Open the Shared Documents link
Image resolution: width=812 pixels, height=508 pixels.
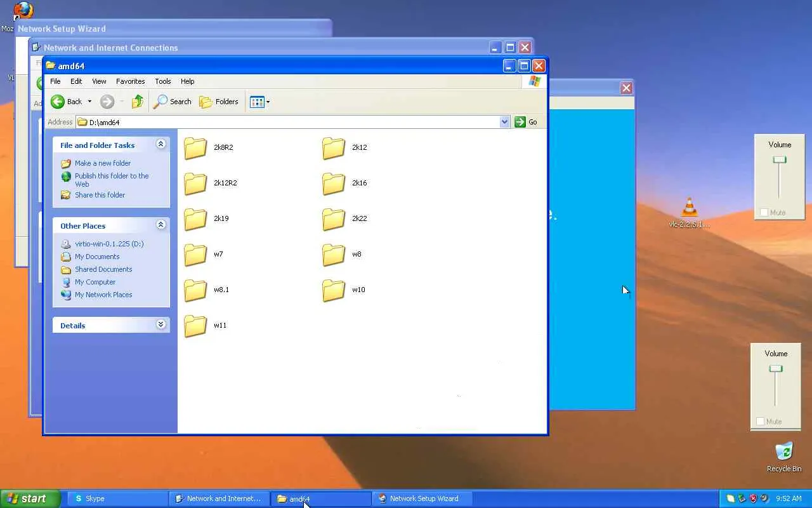pyautogui.click(x=103, y=269)
